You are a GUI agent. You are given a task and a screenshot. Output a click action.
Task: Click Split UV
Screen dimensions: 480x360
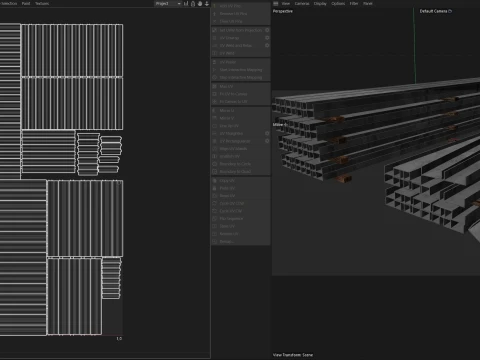(240, 226)
